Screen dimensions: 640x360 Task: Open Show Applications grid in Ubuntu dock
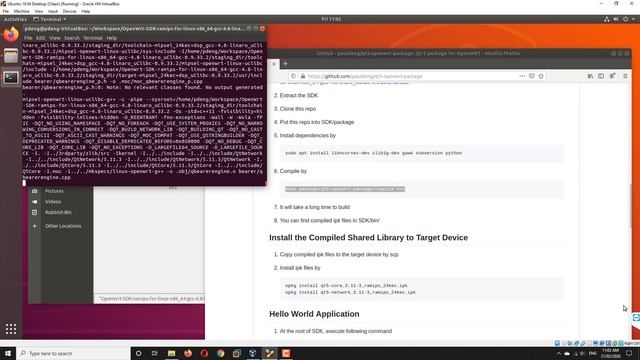pos(11,329)
